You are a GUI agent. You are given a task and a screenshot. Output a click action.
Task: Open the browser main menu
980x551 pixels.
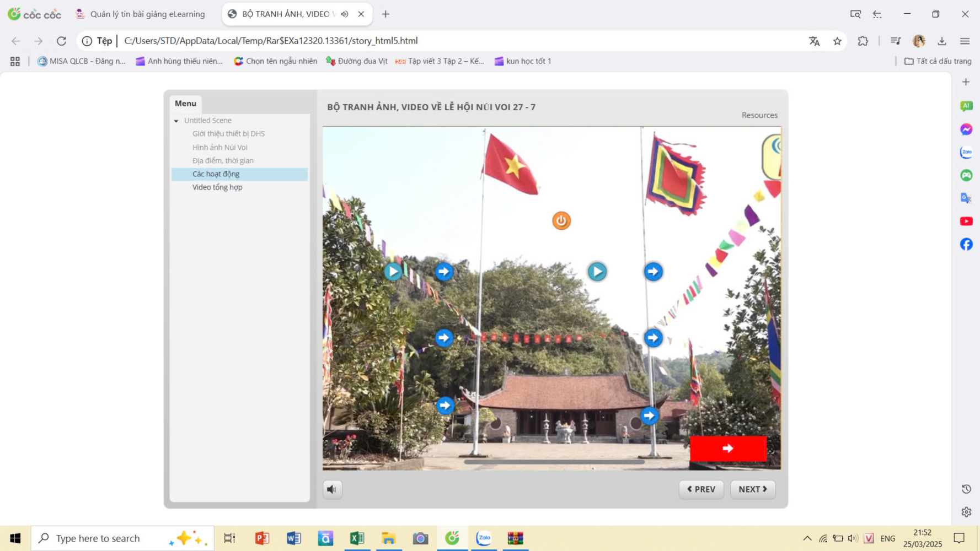tap(965, 41)
